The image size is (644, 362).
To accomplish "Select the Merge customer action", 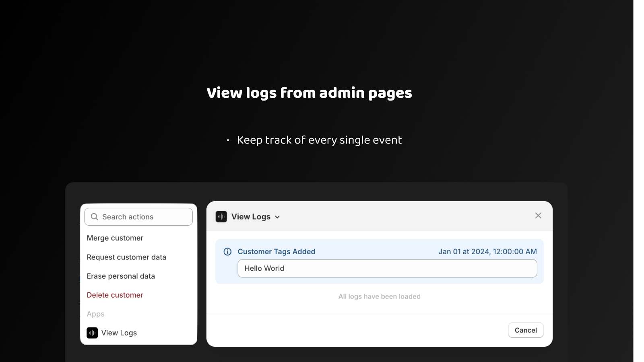I will tap(115, 238).
